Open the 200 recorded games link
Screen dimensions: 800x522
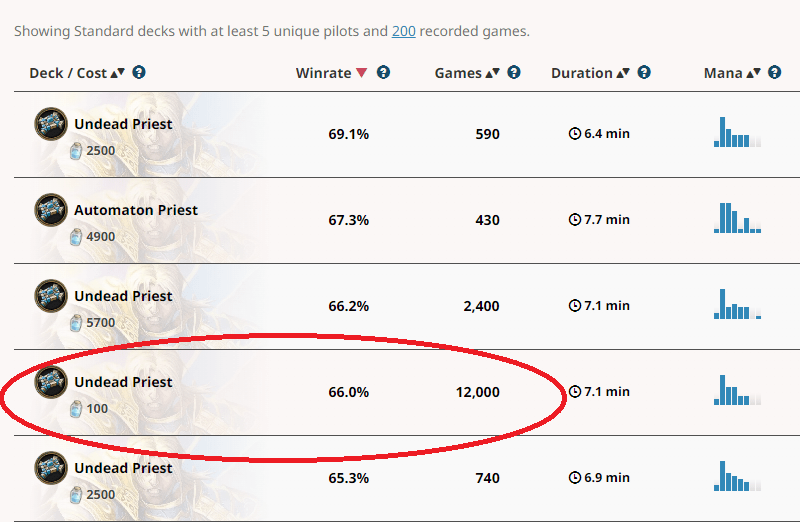click(x=403, y=31)
